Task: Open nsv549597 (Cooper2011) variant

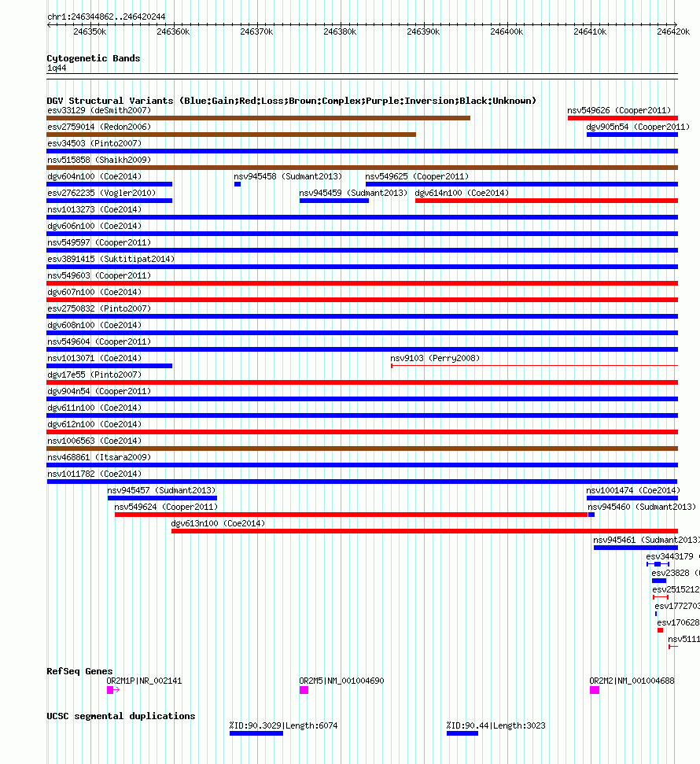Action: 362,250
